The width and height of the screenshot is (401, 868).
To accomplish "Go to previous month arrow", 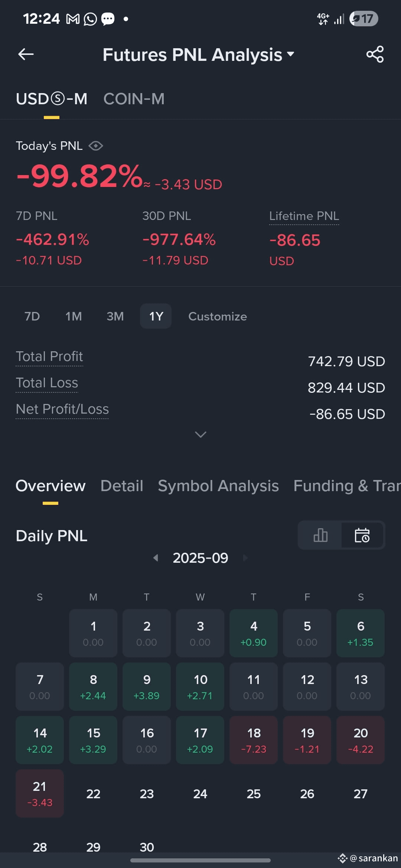I will point(156,558).
